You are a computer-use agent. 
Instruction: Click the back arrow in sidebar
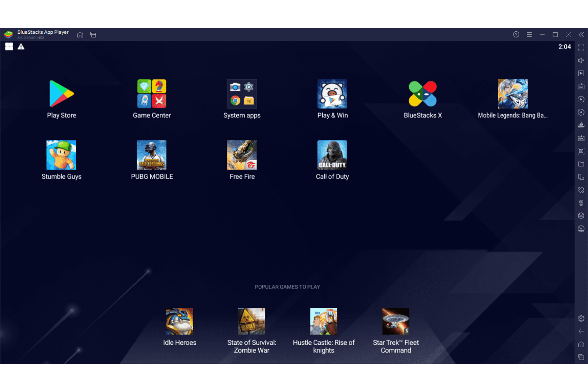(x=581, y=331)
